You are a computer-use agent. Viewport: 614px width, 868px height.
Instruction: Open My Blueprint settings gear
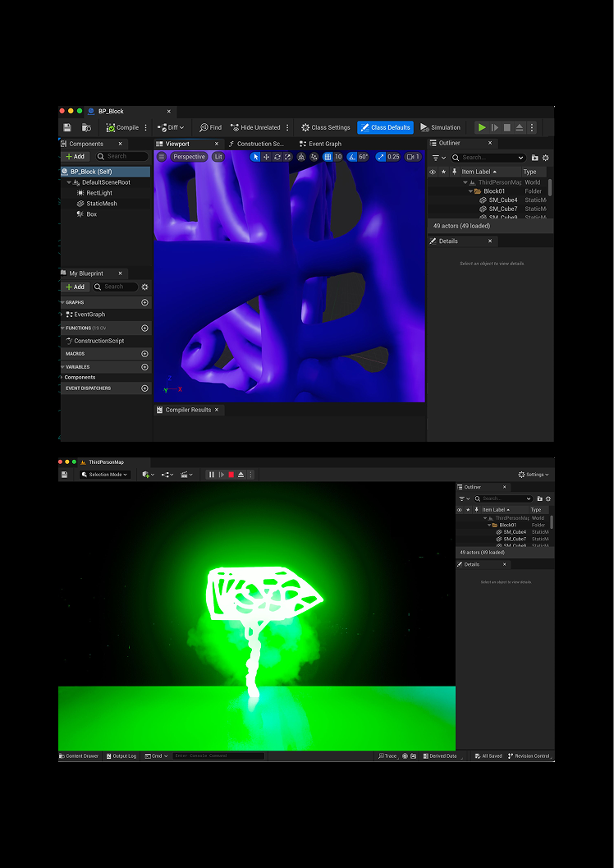(145, 287)
